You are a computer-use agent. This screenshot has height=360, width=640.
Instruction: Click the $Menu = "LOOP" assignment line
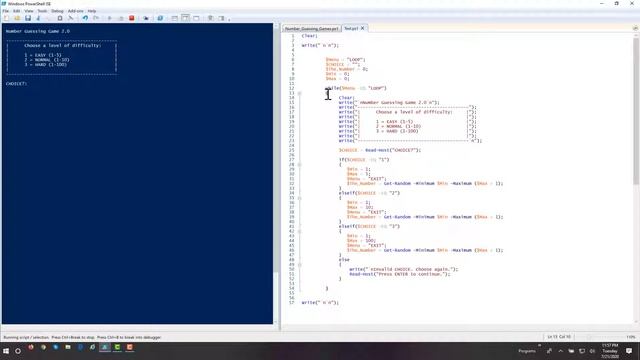tap(345, 60)
